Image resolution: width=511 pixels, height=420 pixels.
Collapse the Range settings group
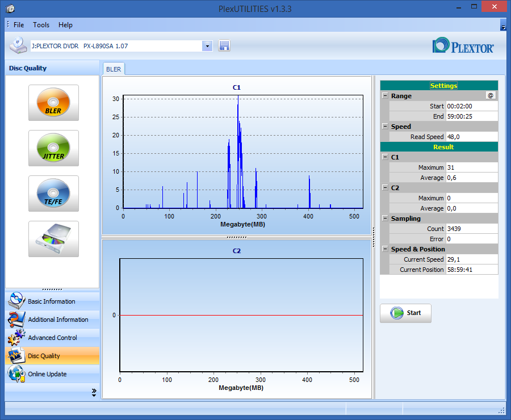(385, 96)
